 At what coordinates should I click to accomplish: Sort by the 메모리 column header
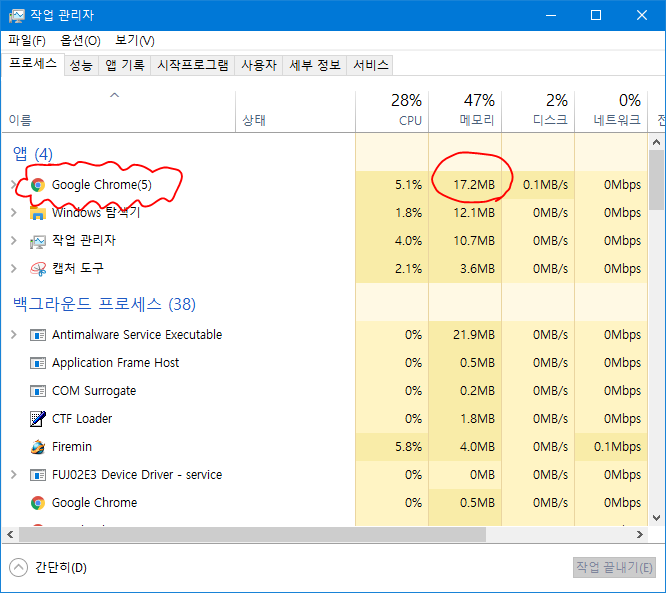[465, 111]
